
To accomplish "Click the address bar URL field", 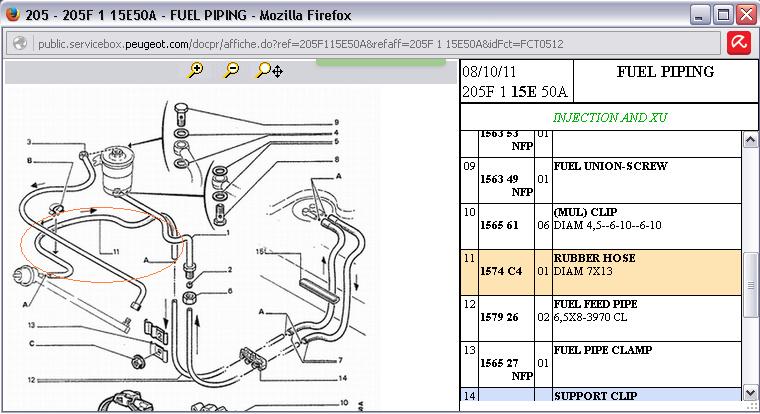I will point(364,44).
